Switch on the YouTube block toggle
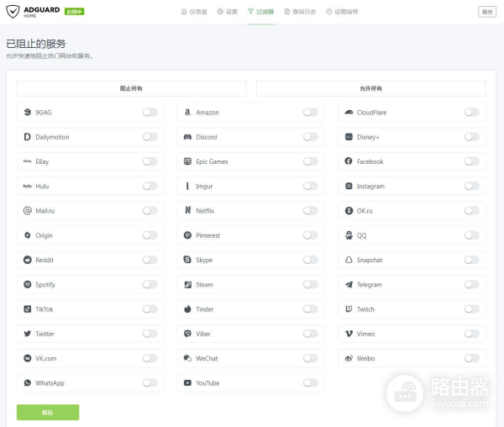 tap(311, 383)
